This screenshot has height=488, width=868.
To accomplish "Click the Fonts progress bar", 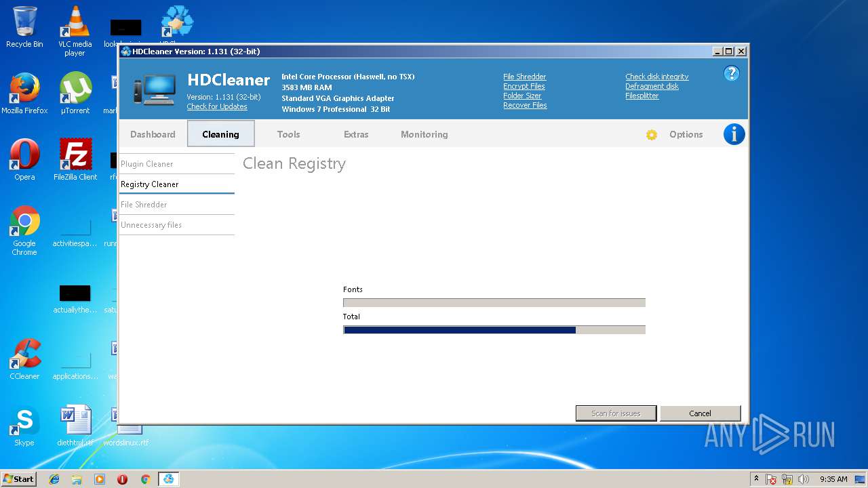I will [494, 303].
